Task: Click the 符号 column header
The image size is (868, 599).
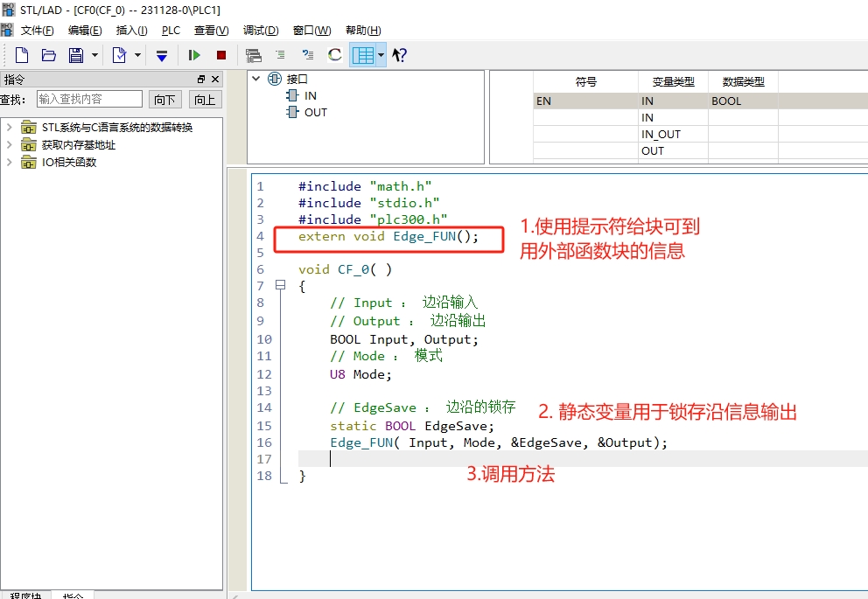Action: click(585, 82)
